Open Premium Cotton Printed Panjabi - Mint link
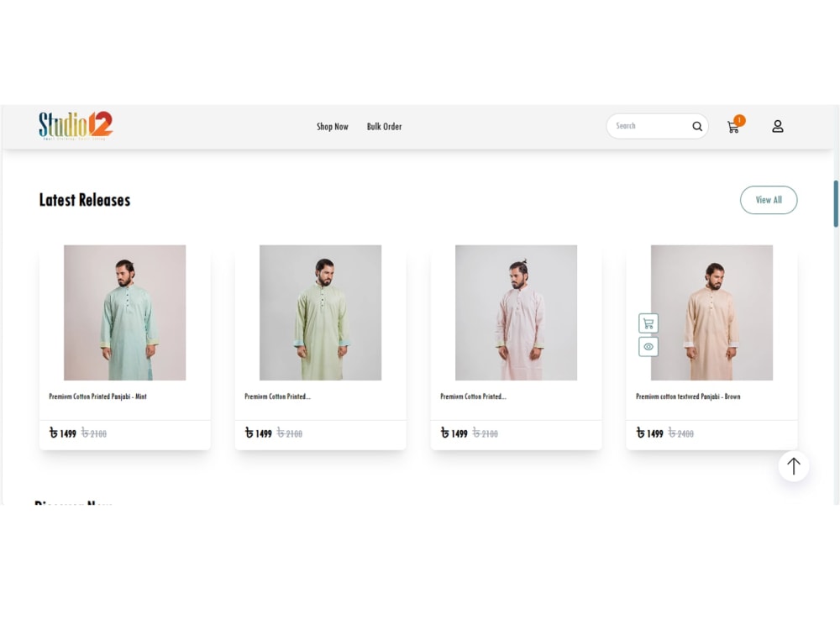The image size is (840, 630). click(x=97, y=396)
